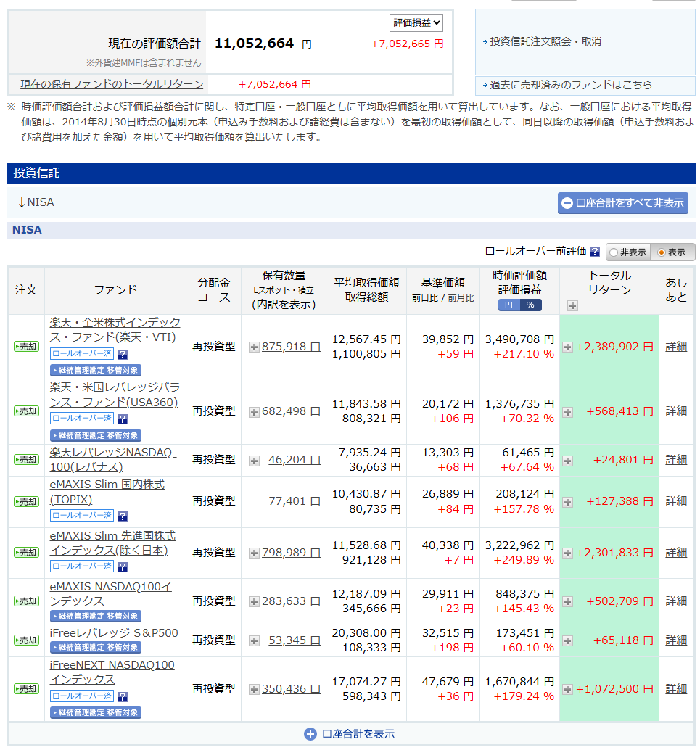Click 継続管理勘定 移管対象 badge for iFreeNEXT NASDAQ100

click(x=96, y=713)
